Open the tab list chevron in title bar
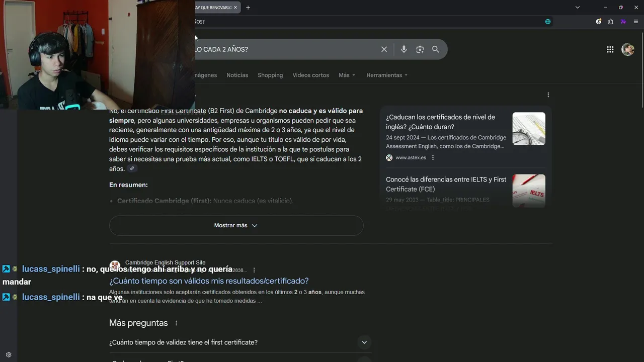 (x=578, y=8)
